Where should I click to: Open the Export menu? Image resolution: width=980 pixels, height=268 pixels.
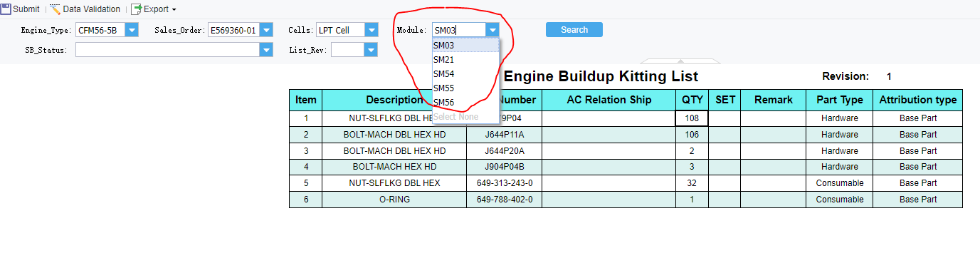[x=153, y=9]
